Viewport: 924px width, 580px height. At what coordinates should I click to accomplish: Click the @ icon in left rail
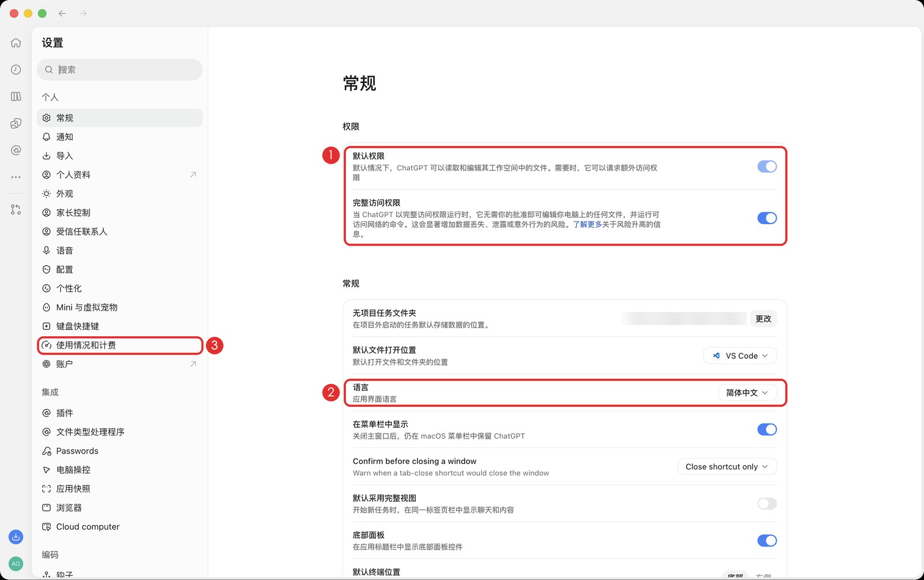click(16, 150)
